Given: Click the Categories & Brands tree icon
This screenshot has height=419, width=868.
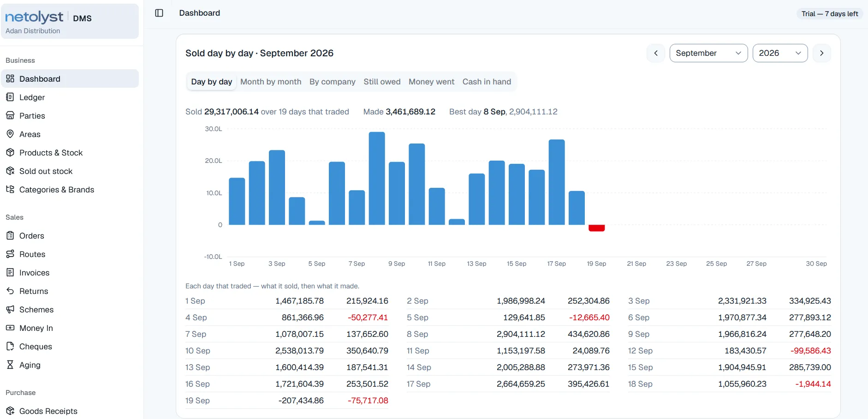Looking at the screenshot, I should point(10,189).
